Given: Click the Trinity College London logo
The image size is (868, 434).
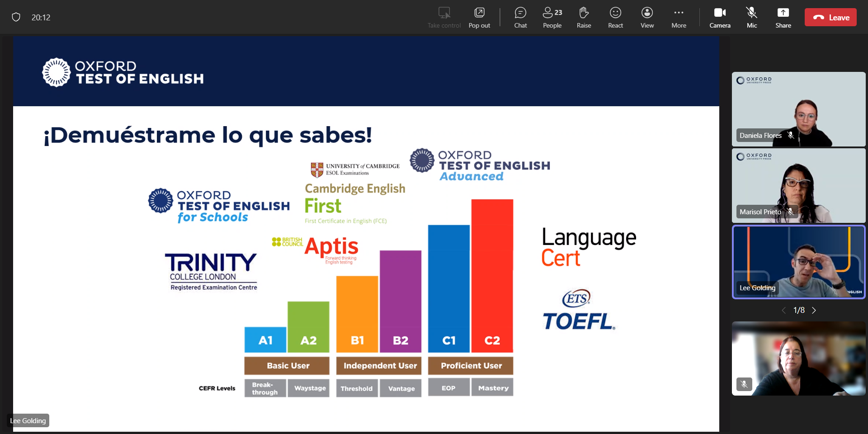Looking at the screenshot, I should pos(211,272).
